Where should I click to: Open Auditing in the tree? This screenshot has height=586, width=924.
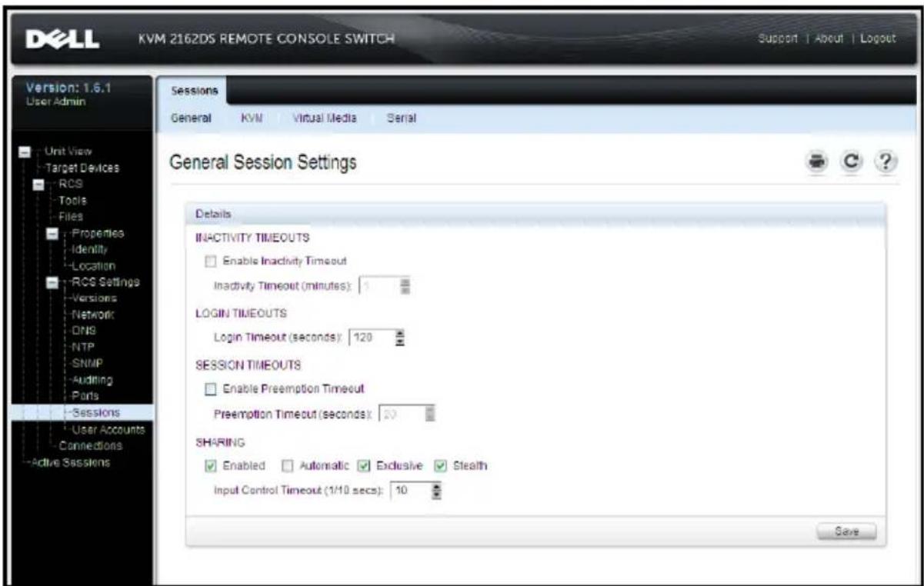tap(92, 381)
